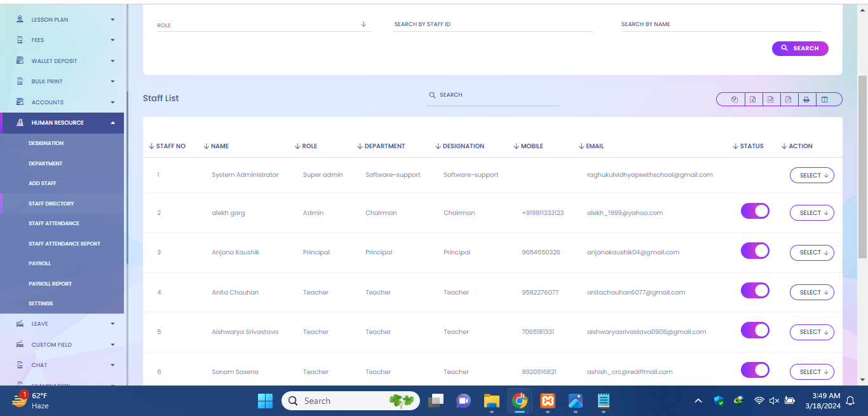Open Staff Attendance in sidebar
This screenshot has width=868, height=416.
coord(54,223)
